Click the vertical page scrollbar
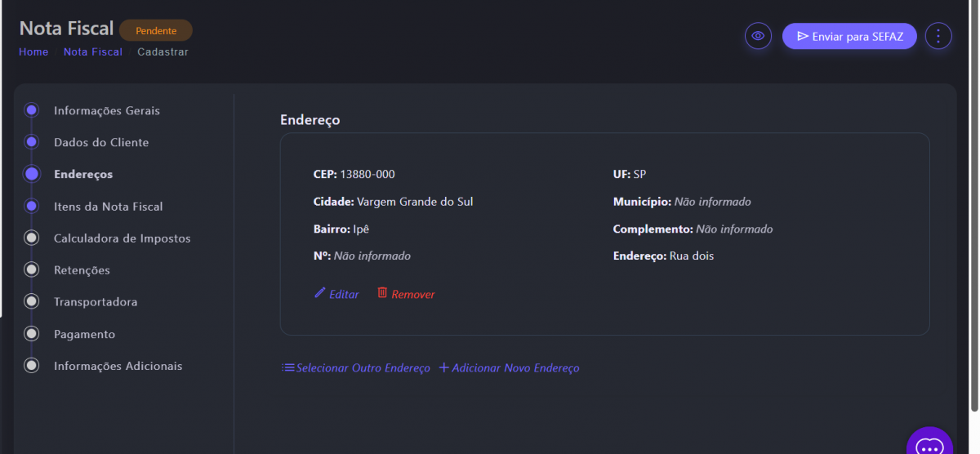Image resolution: width=980 pixels, height=454 pixels. [973, 204]
